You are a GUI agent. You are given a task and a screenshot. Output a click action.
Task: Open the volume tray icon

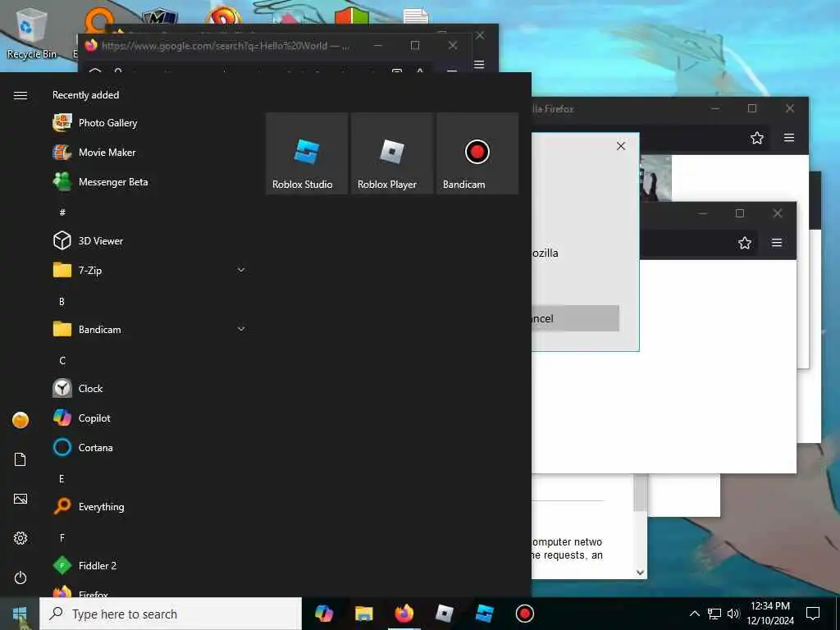(x=733, y=614)
